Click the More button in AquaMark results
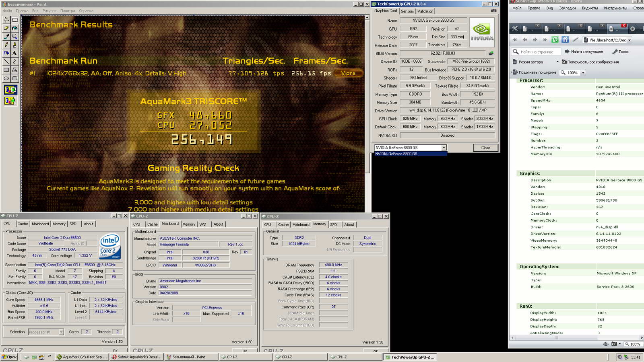Image resolution: width=644 pixels, height=362 pixels. [x=348, y=73]
